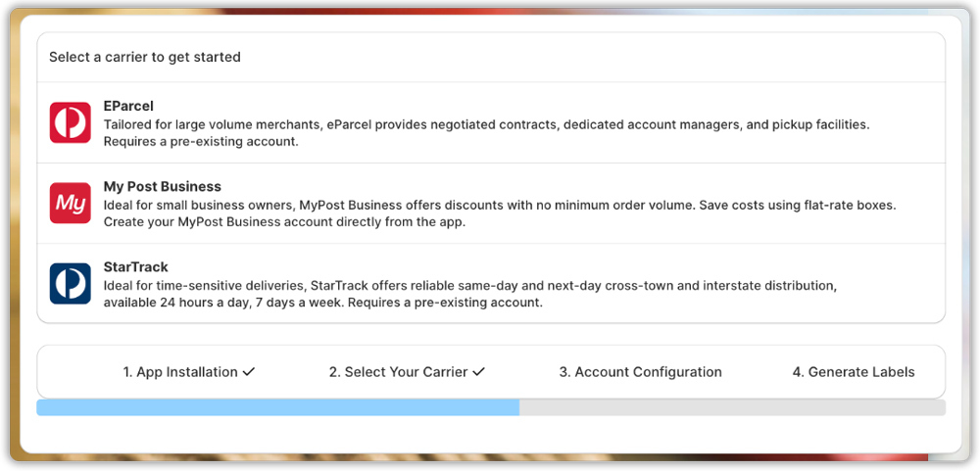This screenshot has width=980, height=471.
Task: Go to step 1. App Installation
Action: coord(180,372)
